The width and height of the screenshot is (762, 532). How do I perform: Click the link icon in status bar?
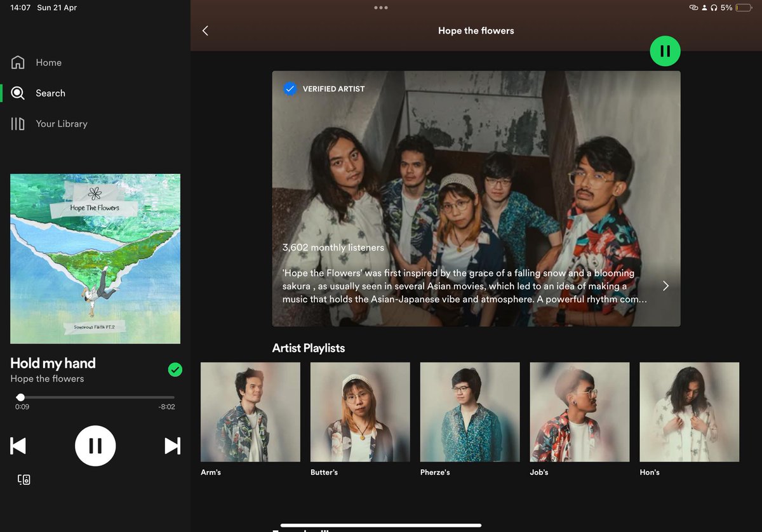[x=693, y=8]
